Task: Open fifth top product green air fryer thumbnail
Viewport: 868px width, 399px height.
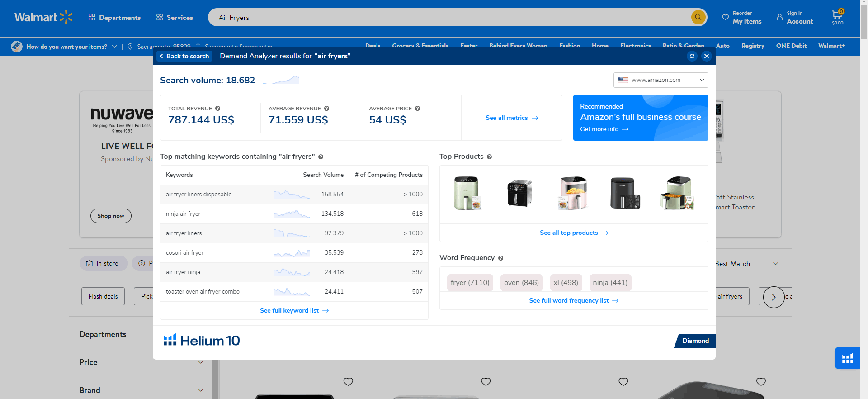Action: [x=677, y=193]
